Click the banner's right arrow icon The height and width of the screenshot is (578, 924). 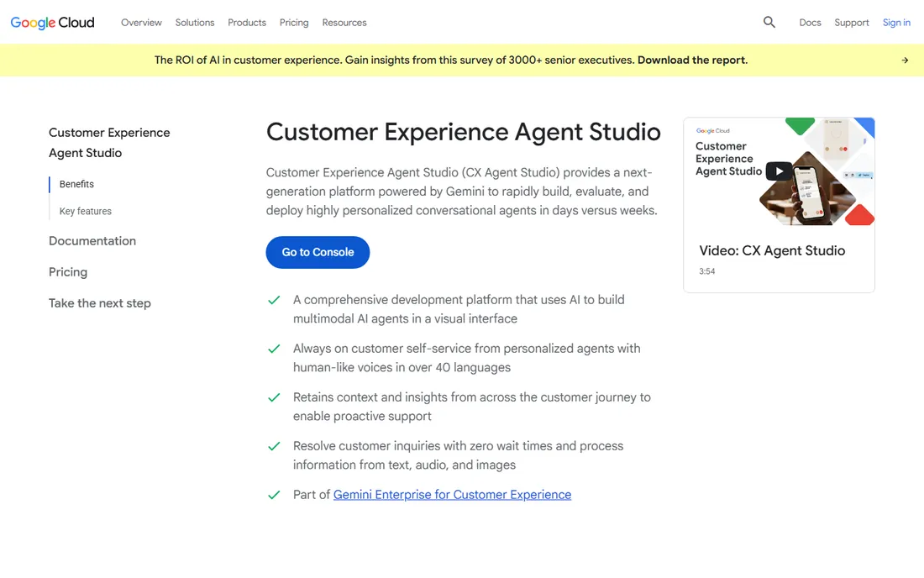(x=905, y=60)
